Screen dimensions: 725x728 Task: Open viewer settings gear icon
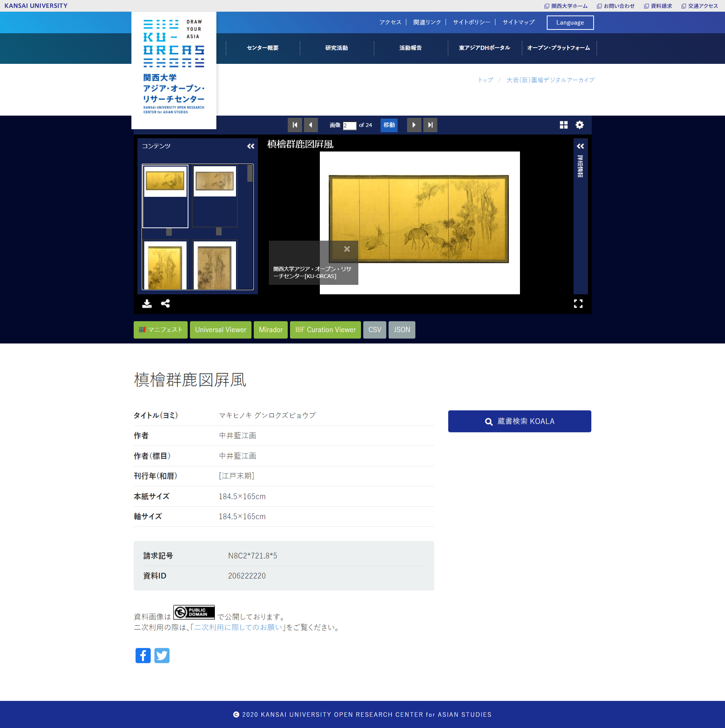(580, 125)
